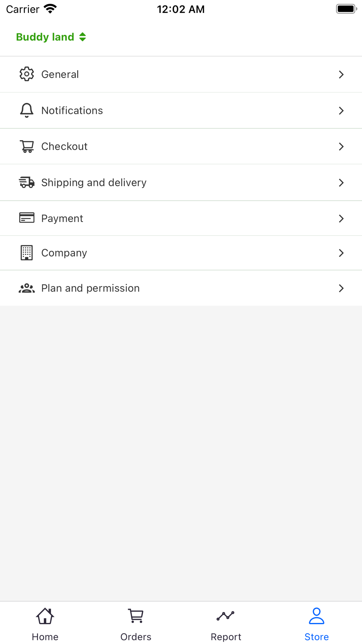
Task: Open Company via its right chevron
Action: (341, 253)
